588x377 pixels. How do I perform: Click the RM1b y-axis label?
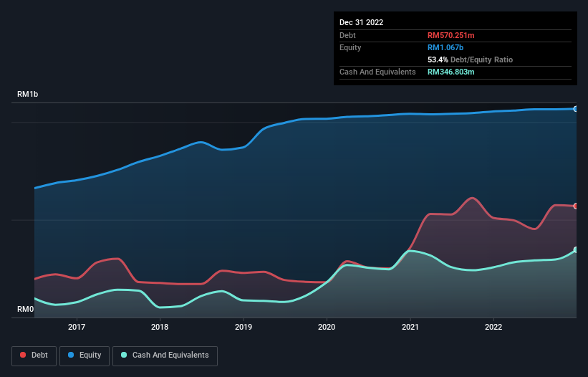point(27,94)
